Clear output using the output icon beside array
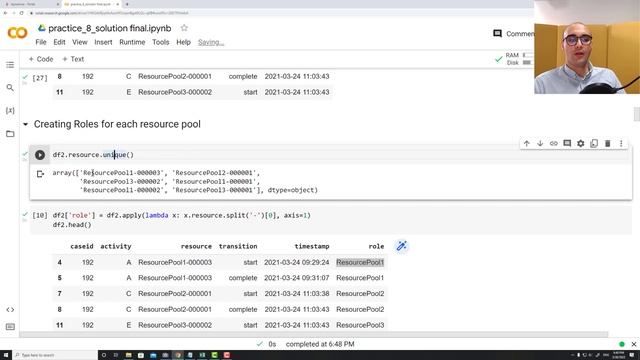Screen dimensions: 640x360 click(40, 174)
